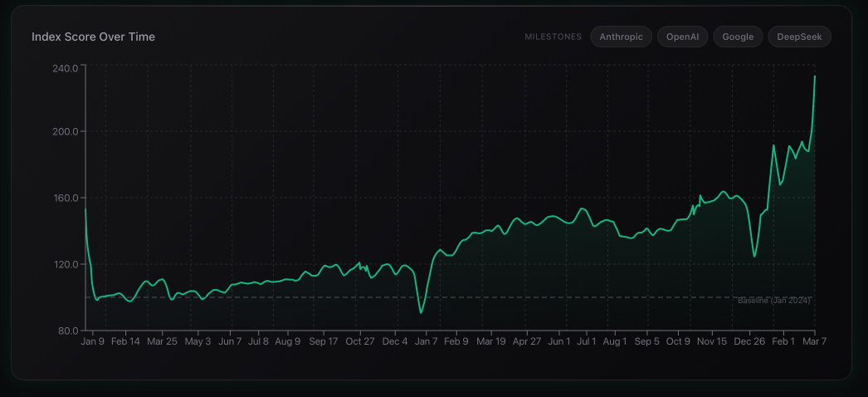This screenshot has width=868, height=397.
Task: Select the 80.0 y-axis label
Action: tap(67, 331)
